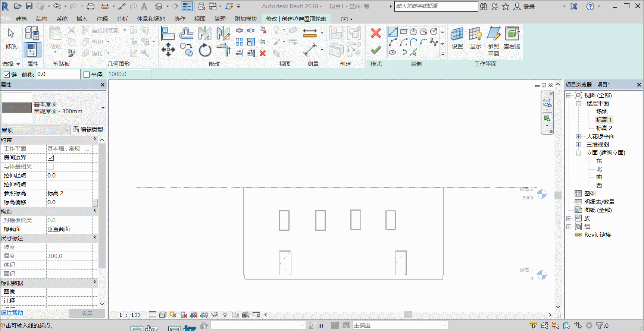Expand the 天花板平面 tree node
Screen dimensions: 644x331
tap(578, 136)
